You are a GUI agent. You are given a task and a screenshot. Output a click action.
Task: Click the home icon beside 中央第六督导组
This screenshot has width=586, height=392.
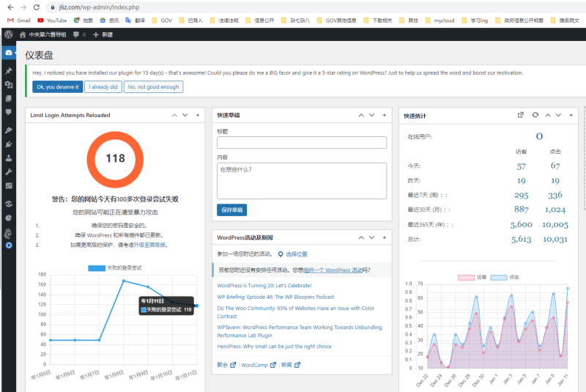pyautogui.click(x=23, y=34)
